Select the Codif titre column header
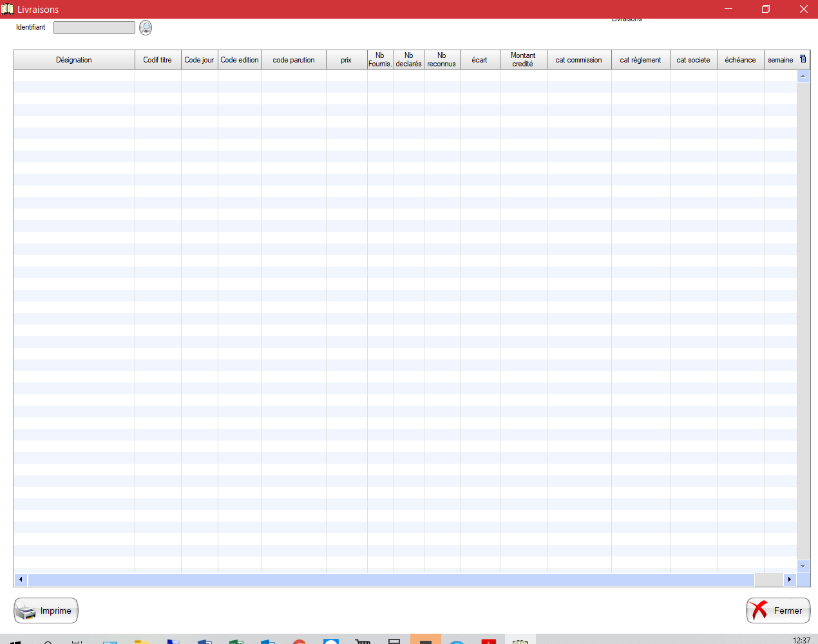Image resolution: width=818 pixels, height=644 pixels. pyautogui.click(x=158, y=60)
